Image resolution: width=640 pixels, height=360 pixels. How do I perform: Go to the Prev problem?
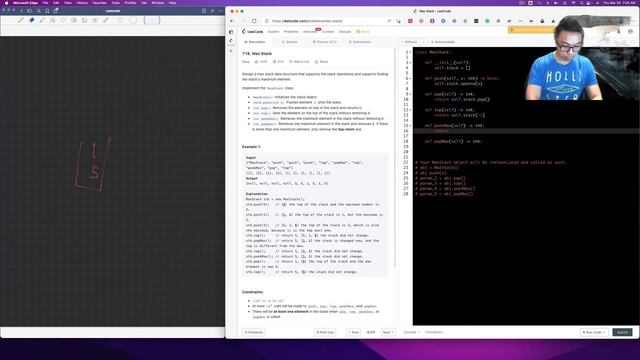(354, 332)
